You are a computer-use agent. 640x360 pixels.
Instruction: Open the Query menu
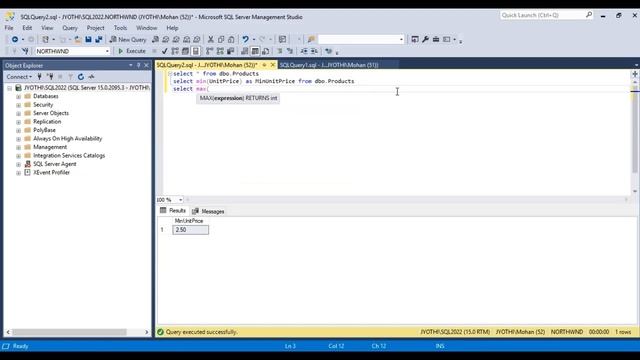pyautogui.click(x=70, y=28)
